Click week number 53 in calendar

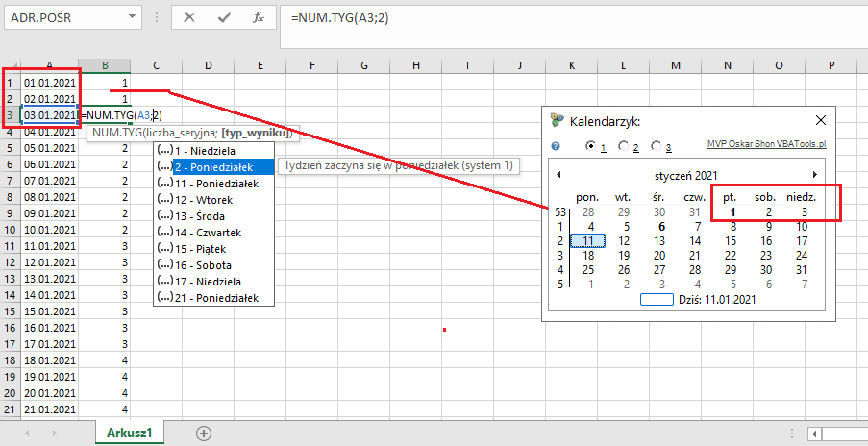pos(560,211)
